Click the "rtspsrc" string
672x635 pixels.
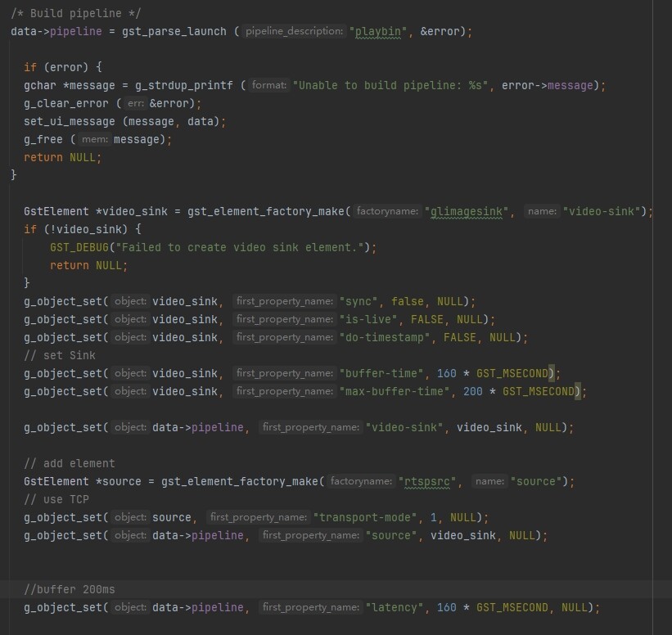pos(427,481)
